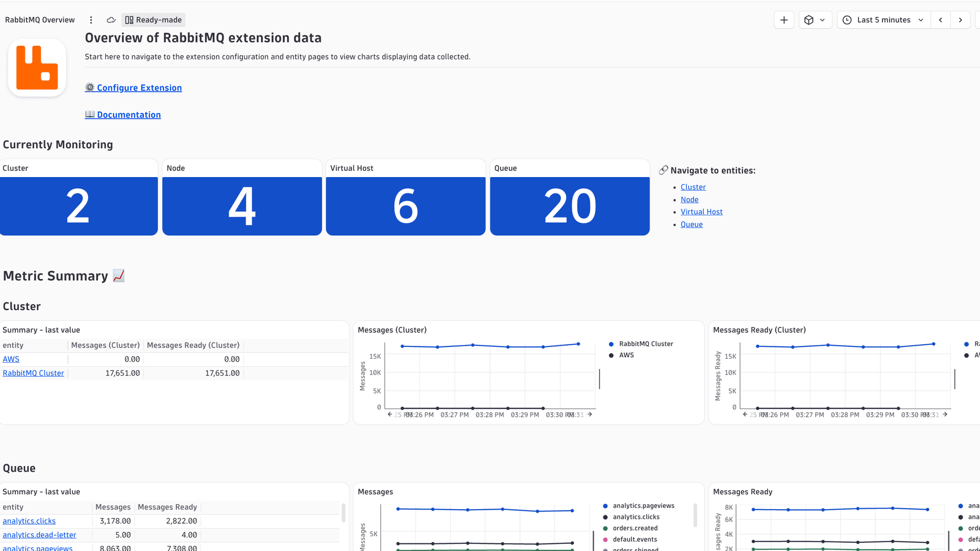Add a new tile with plus button

point(784,20)
